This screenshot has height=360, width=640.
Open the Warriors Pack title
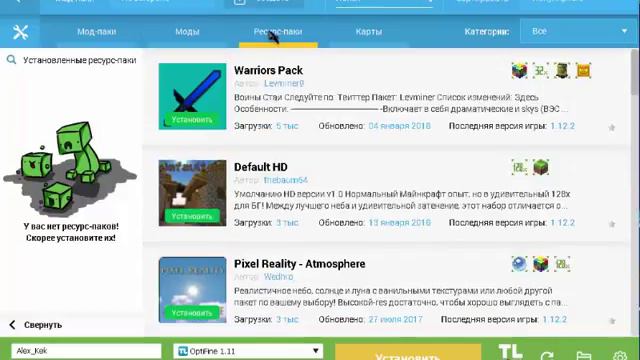coord(268,70)
